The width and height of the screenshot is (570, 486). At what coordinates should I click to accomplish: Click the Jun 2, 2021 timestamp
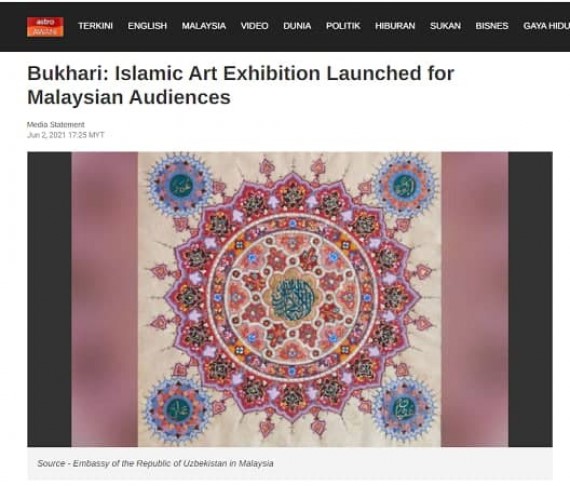click(x=65, y=135)
